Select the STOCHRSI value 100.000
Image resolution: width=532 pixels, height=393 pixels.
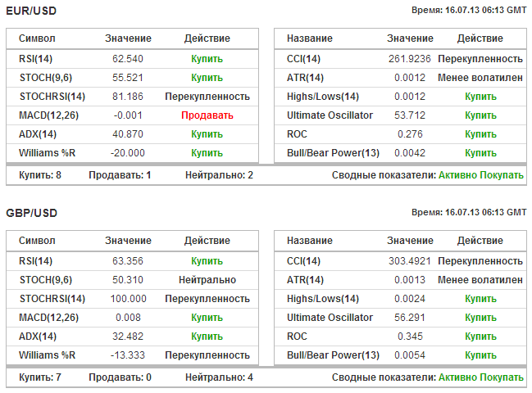pos(128,299)
